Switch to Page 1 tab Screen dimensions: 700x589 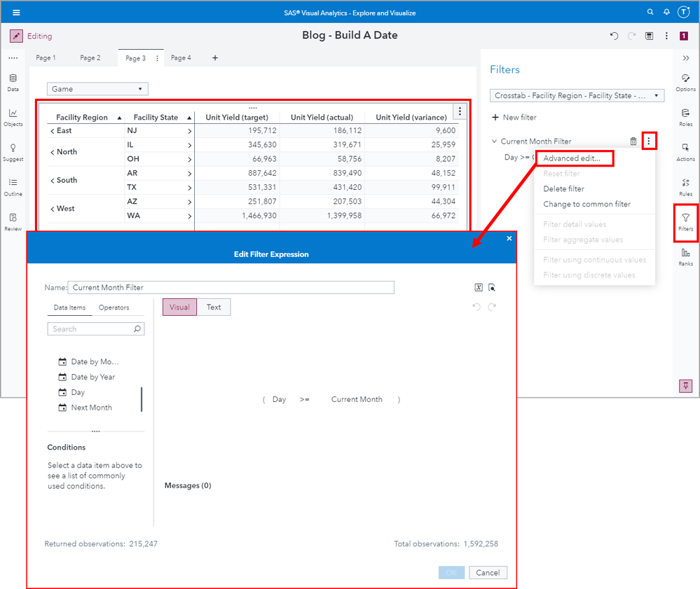coord(46,58)
